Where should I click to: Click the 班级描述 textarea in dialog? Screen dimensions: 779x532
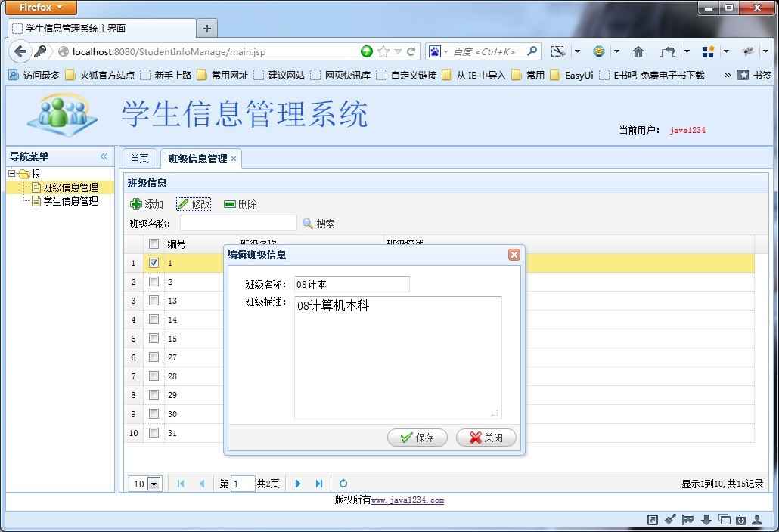(x=398, y=357)
